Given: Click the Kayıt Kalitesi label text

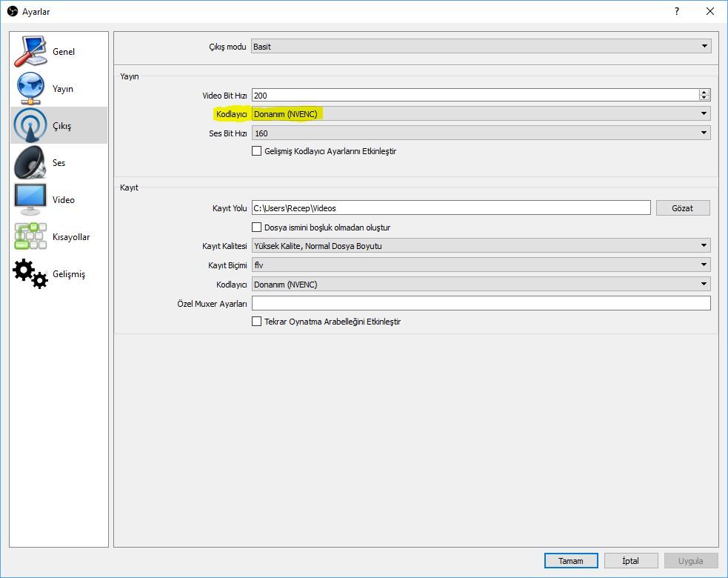Looking at the screenshot, I should [224, 246].
